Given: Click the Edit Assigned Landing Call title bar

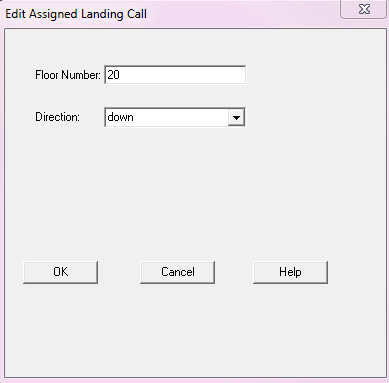Looking at the screenshot, I should pos(167,14).
